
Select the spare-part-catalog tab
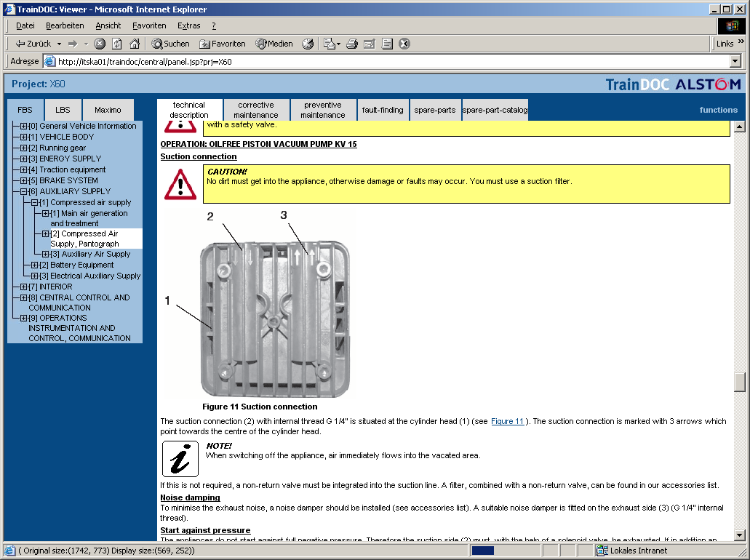[495, 110]
